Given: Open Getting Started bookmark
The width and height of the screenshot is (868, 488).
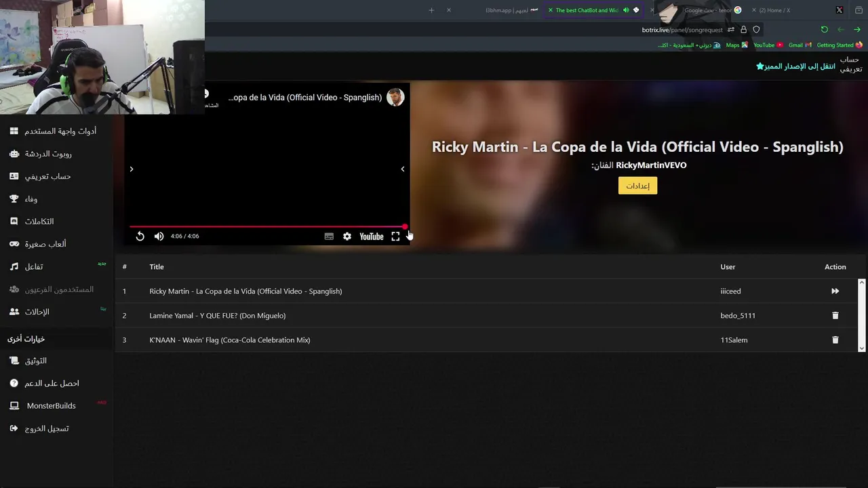Looking at the screenshot, I should [x=840, y=45].
